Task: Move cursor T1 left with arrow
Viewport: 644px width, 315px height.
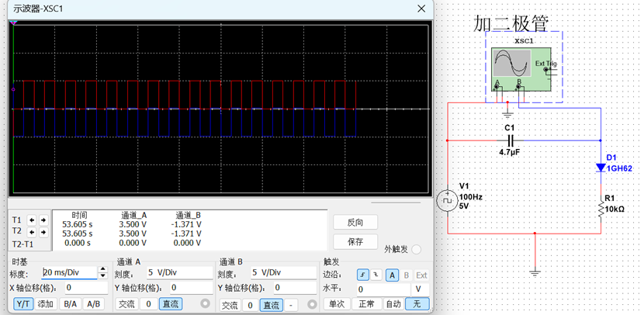Action: pos(33,220)
